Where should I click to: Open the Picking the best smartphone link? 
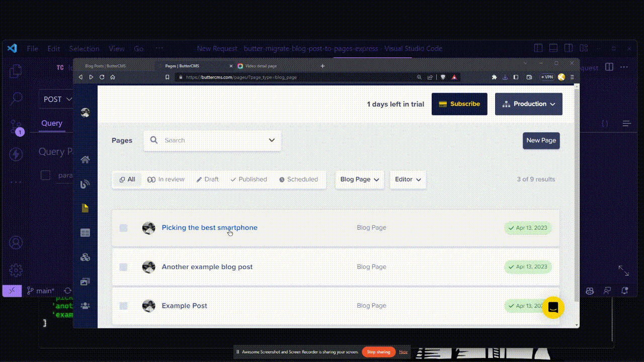point(209,228)
